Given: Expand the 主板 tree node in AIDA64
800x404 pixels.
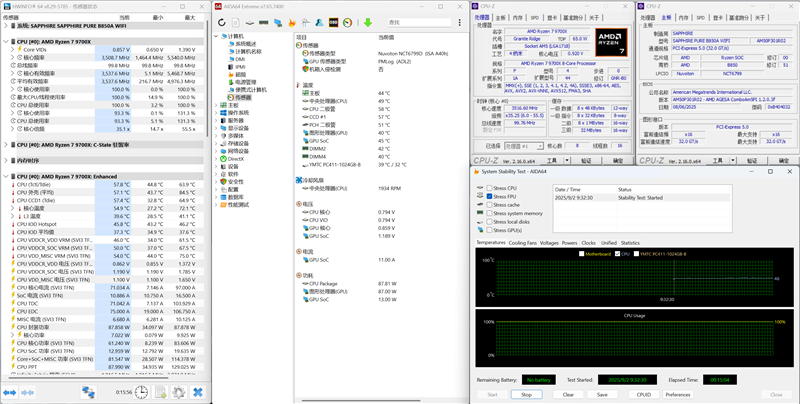Looking at the screenshot, I should (216, 105).
